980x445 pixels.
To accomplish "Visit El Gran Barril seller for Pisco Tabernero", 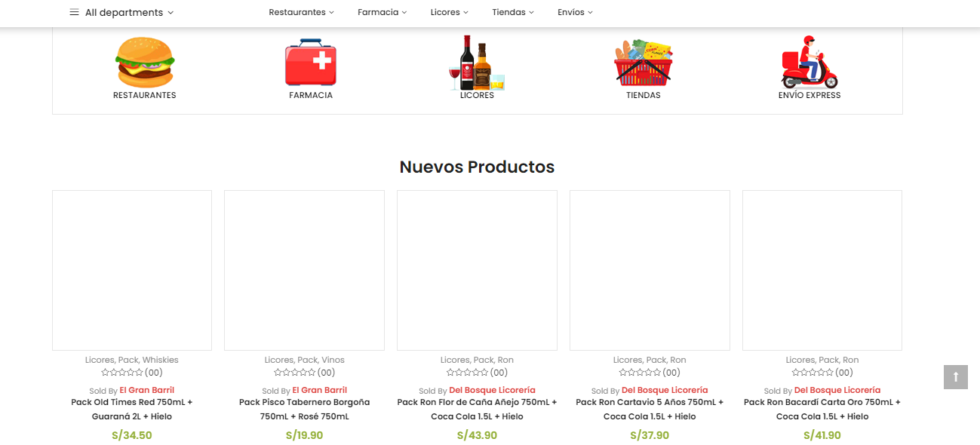I will (319, 390).
